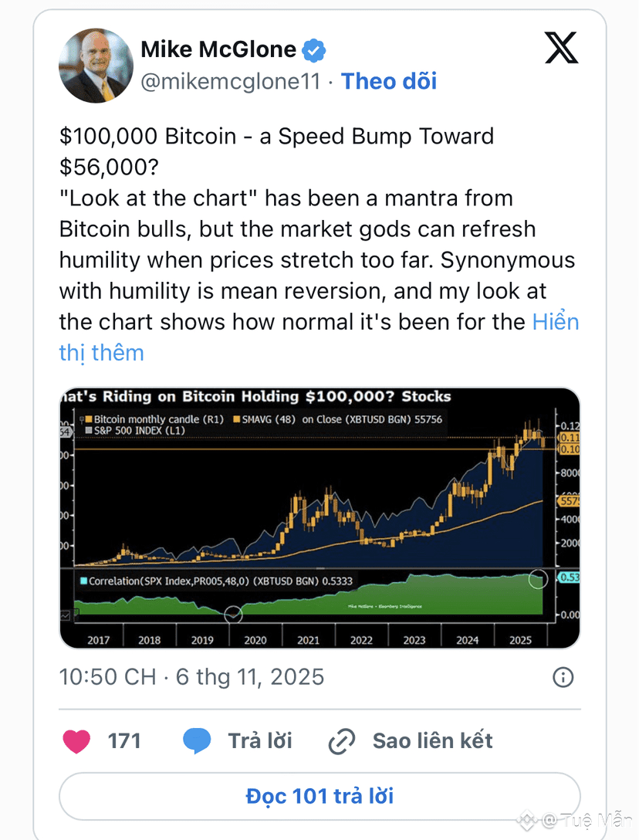Open the tweet info circle icon
This screenshot has width=639, height=840.
coord(563,678)
